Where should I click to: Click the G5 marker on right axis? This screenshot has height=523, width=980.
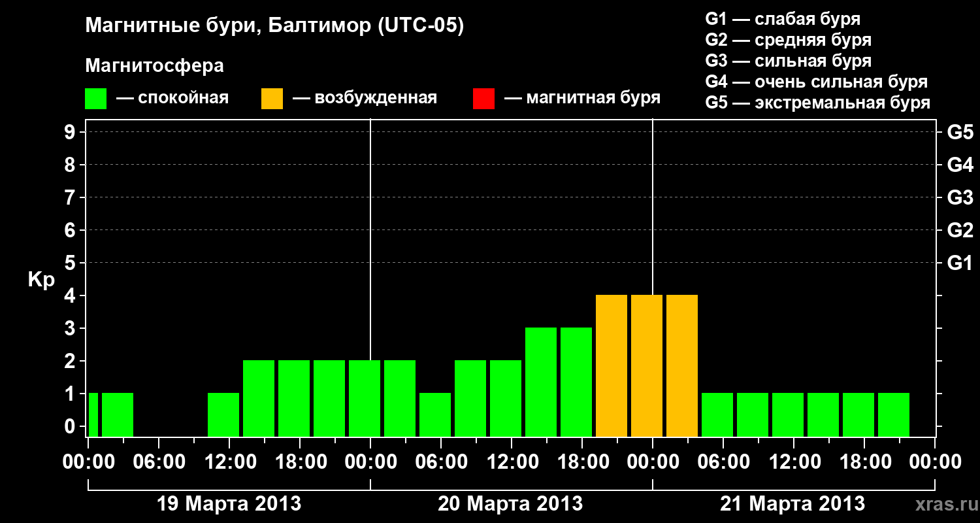[960, 132]
